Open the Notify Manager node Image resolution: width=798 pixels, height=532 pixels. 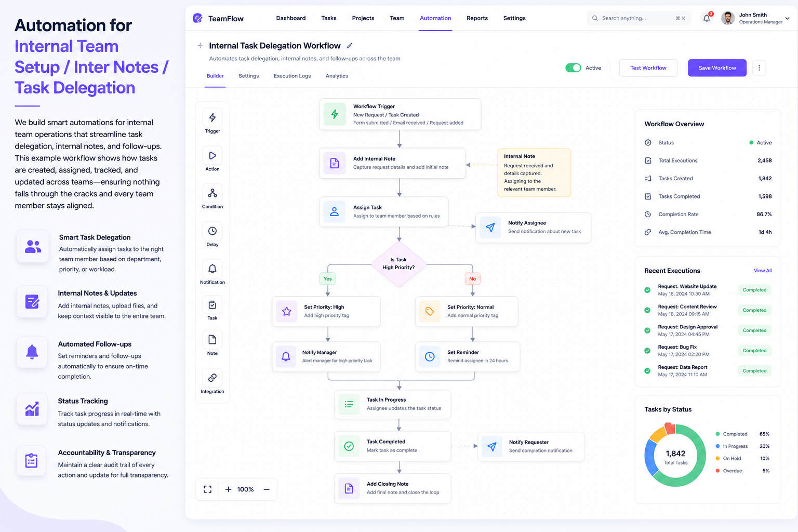326,357
